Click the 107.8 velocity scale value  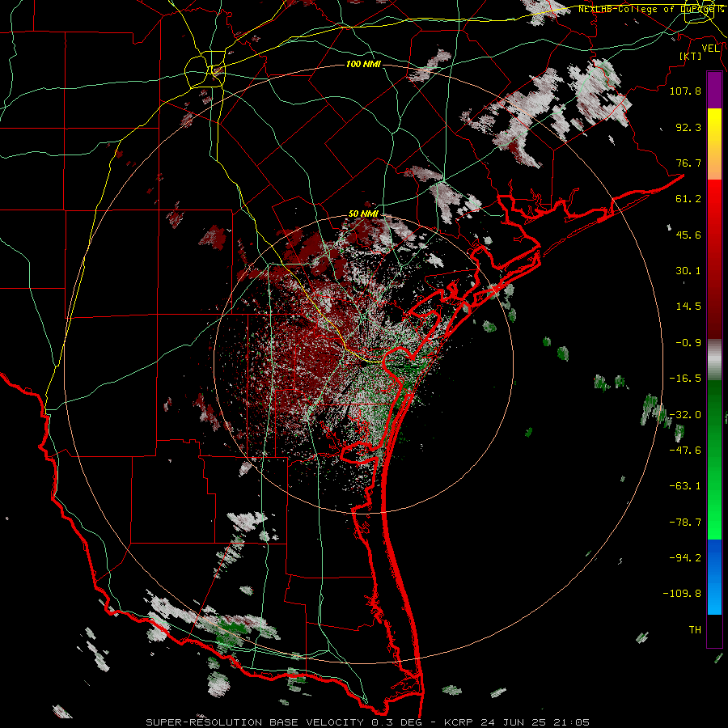click(x=685, y=91)
